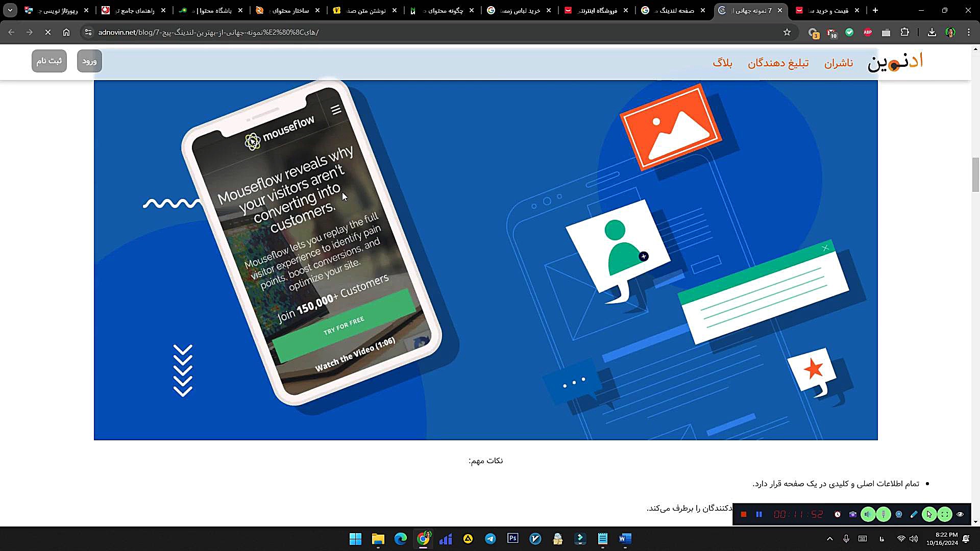Hide the recorder toolbar using eye icon
Viewport: 980px width, 551px height.
pyautogui.click(x=960, y=514)
